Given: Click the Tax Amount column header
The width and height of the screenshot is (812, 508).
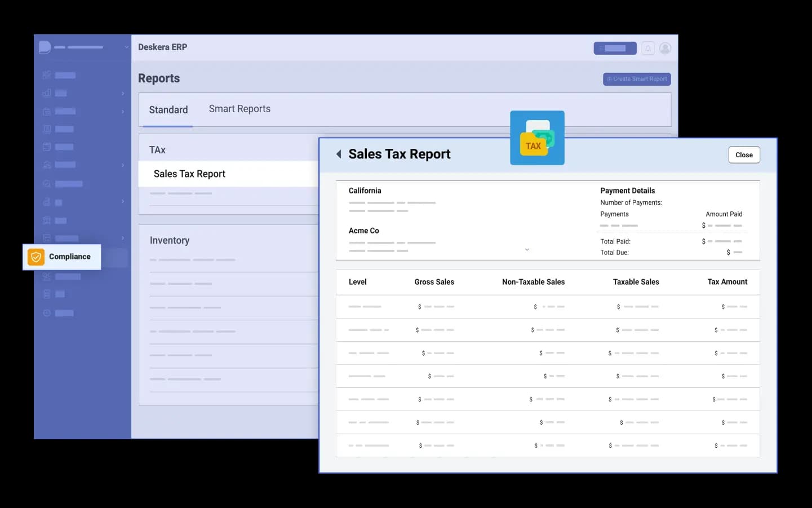Looking at the screenshot, I should tap(727, 282).
